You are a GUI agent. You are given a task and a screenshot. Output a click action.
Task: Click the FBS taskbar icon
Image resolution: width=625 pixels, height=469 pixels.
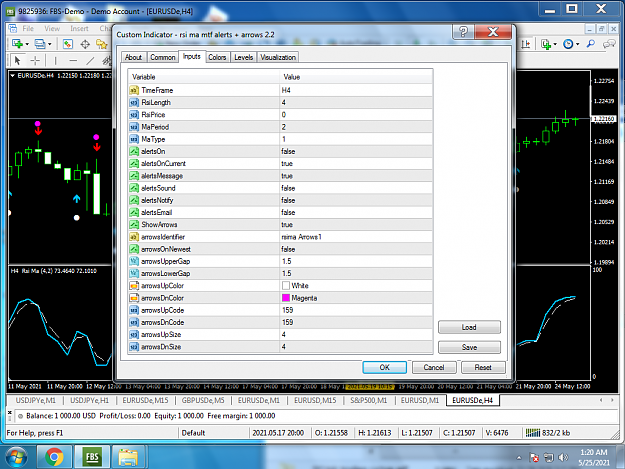92,457
